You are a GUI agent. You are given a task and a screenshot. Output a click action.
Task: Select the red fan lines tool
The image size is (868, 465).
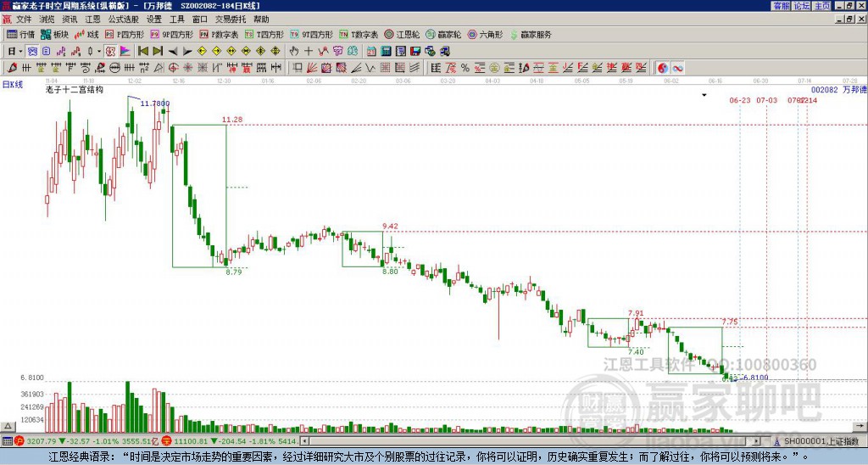(x=312, y=68)
